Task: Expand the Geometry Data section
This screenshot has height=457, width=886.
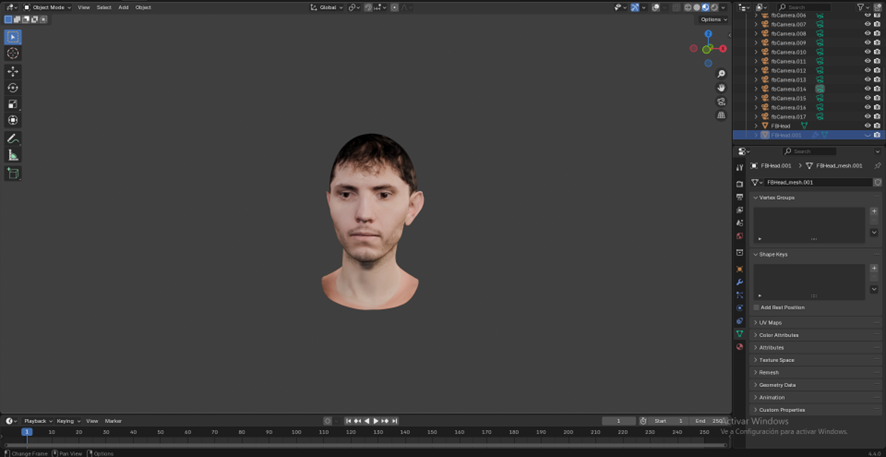Action: coord(777,385)
